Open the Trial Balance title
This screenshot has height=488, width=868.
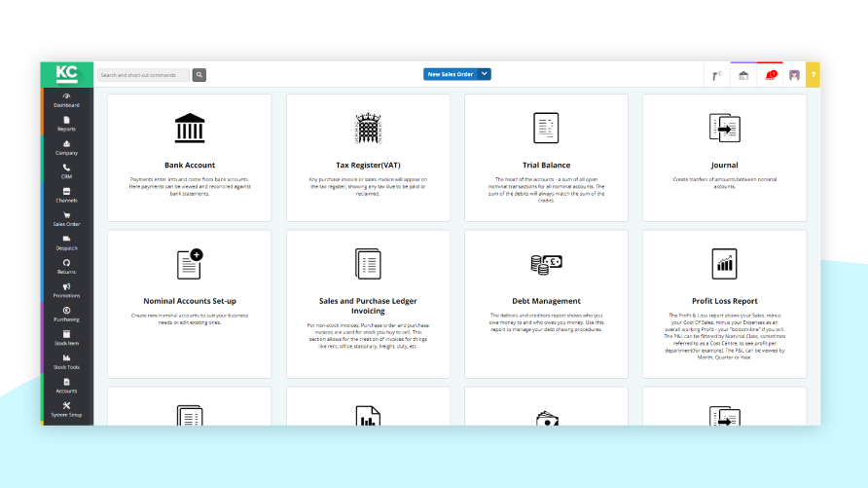click(546, 165)
